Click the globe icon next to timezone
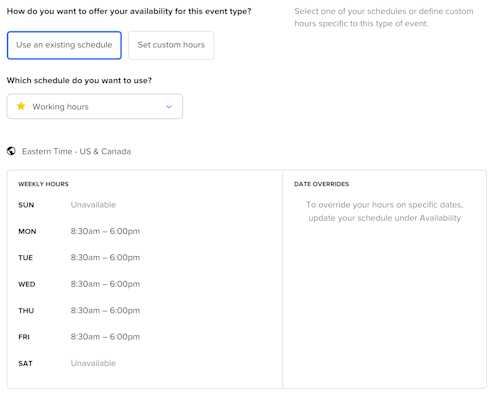The width and height of the screenshot is (496, 396). 11,151
